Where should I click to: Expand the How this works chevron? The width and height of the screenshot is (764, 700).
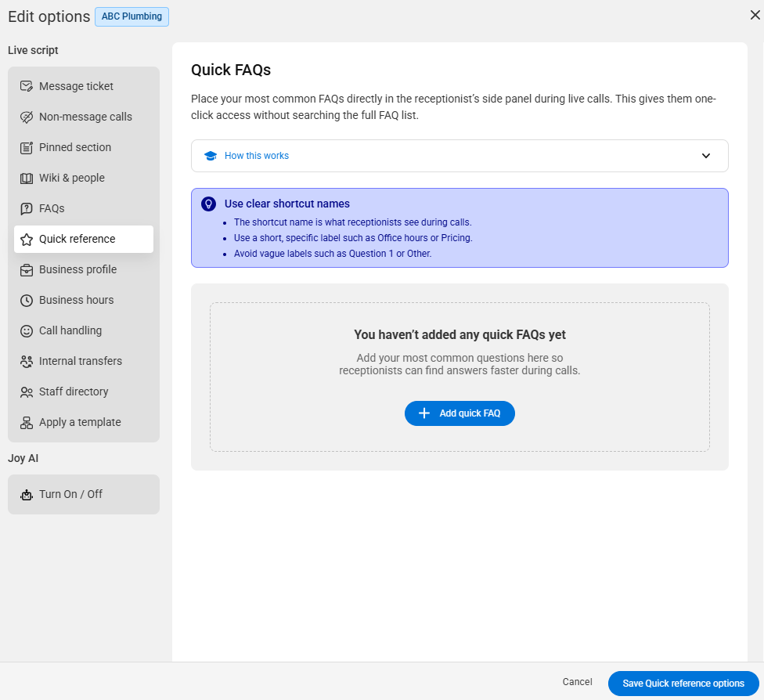point(705,156)
